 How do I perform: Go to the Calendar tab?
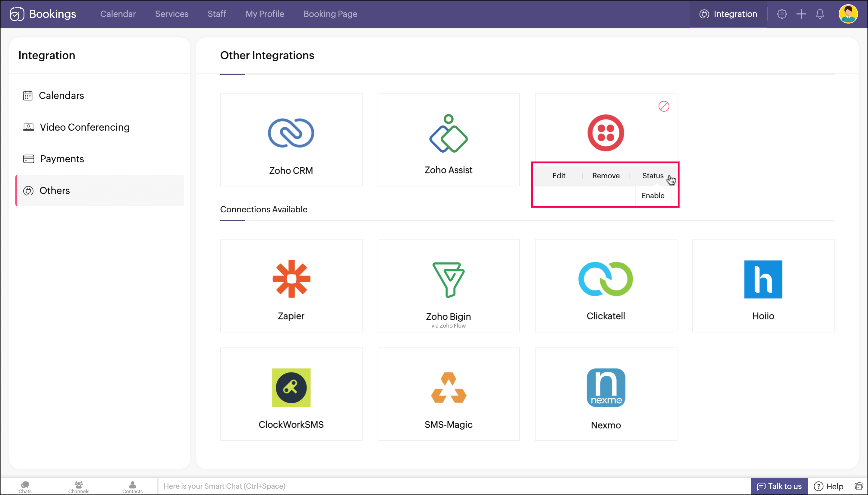pyautogui.click(x=118, y=14)
